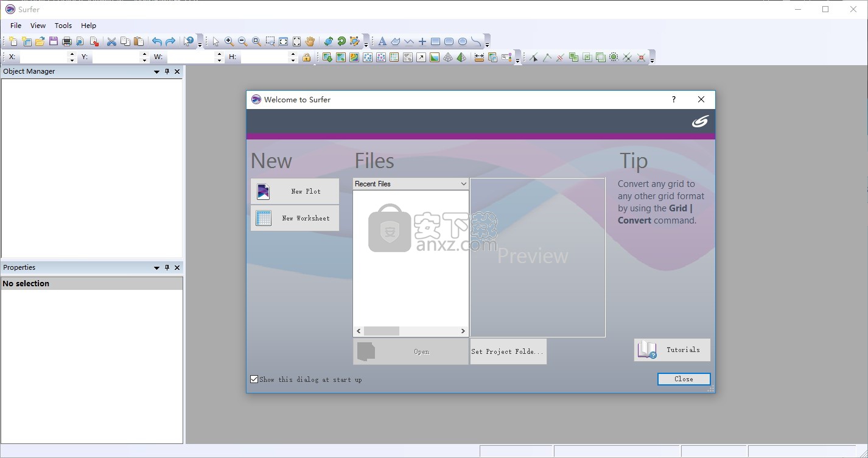
Task: Open the View menu
Action: tap(38, 26)
